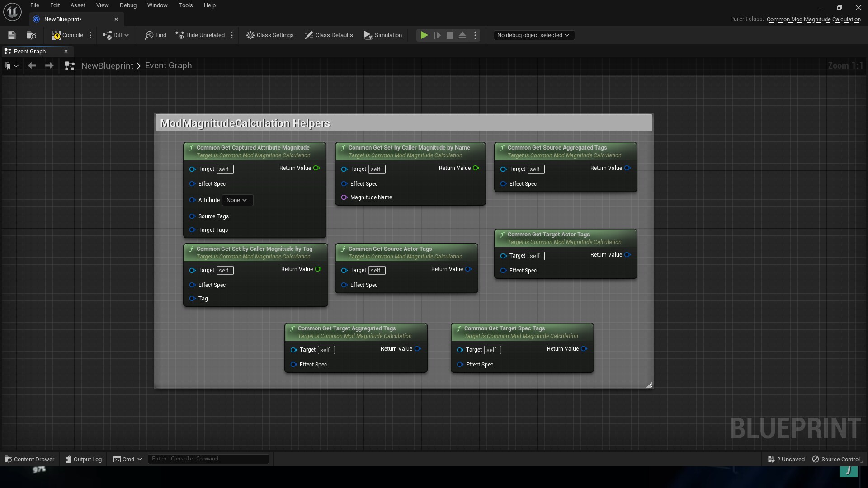Image resolution: width=868 pixels, height=488 pixels.
Task: Open the No debug object selected dropdown
Action: (x=533, y=35)
